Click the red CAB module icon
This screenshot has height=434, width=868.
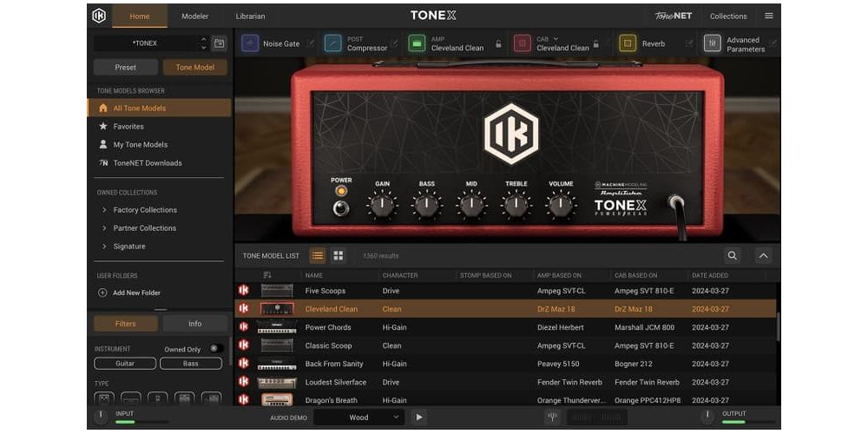[522, 43]
